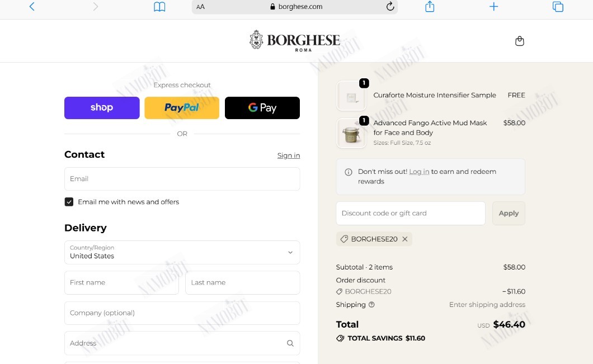
Task: Click the BORGHESE20 code tag chip
Action: pos(374,239)
